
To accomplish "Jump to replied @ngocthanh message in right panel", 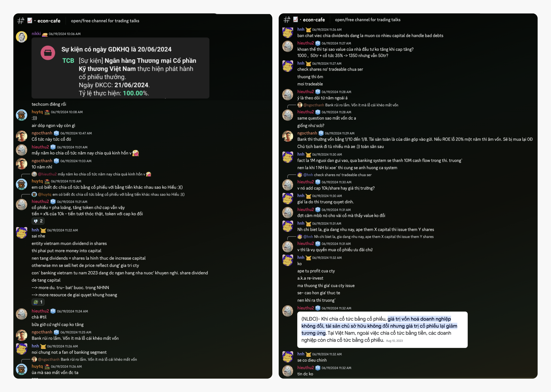I will click(348, 105).
